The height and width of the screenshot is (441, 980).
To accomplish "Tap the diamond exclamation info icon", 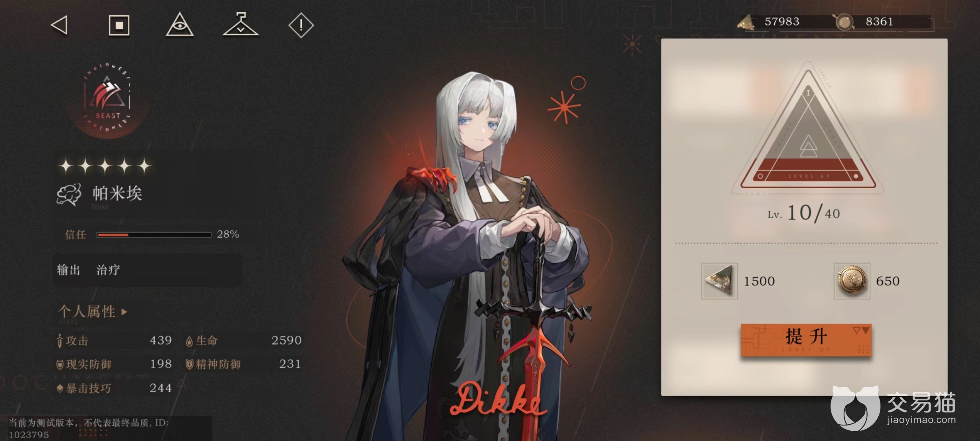I will (301, 25).
